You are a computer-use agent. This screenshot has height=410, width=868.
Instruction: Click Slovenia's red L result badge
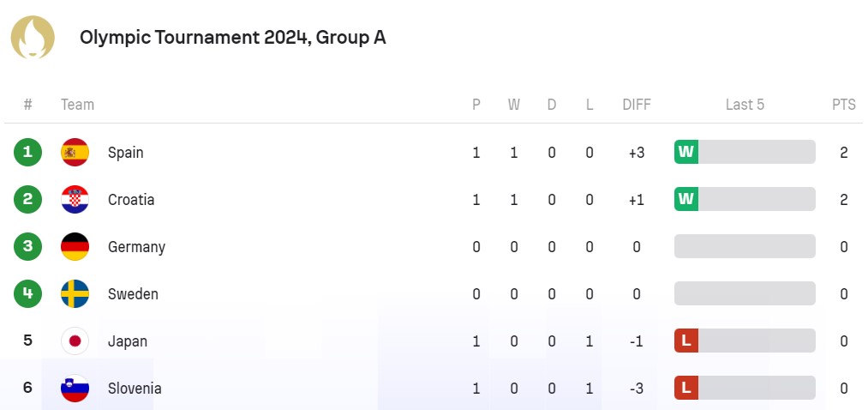click(686, 389)
